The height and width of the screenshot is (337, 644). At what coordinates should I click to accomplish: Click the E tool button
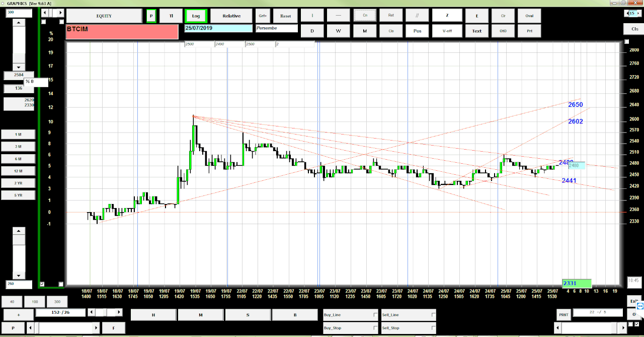tap(476, 16)
